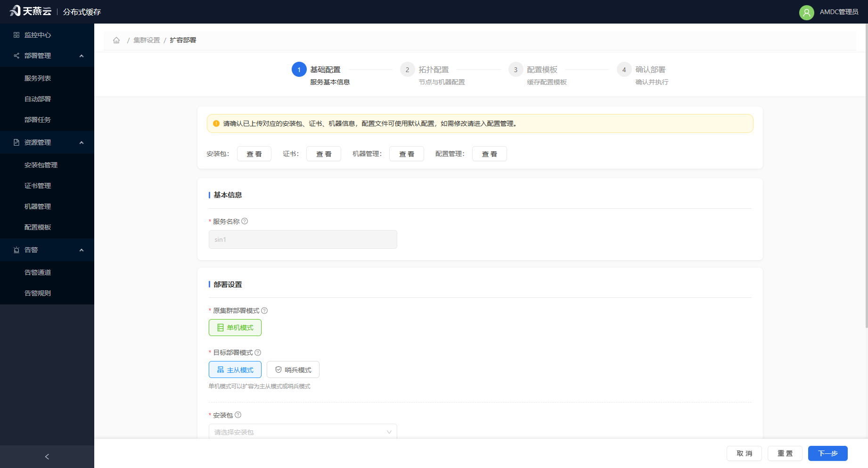The height and width of the screenshot is (468, 868).
Task: Click the 重置 button
Action: pos(785,453)
